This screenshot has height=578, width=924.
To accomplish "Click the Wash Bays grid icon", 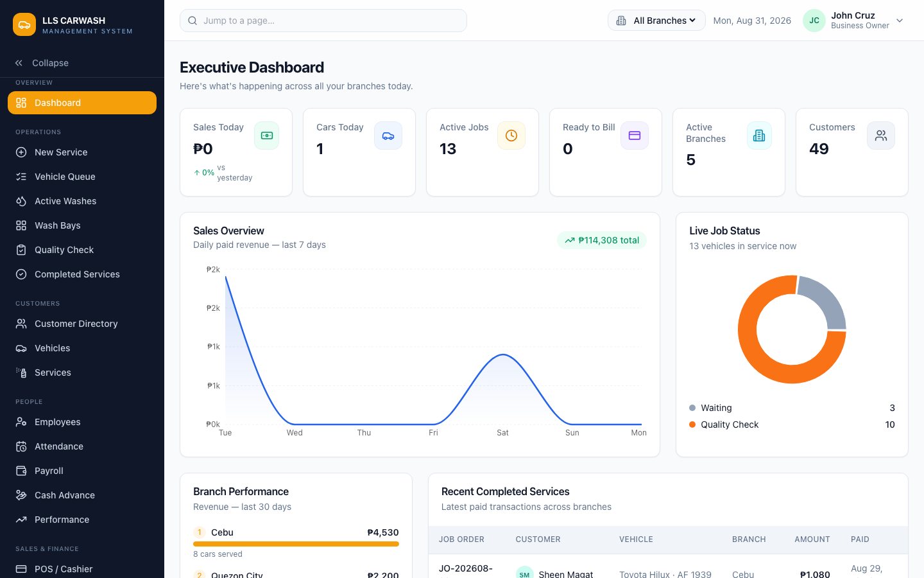I will coord(21,225).
